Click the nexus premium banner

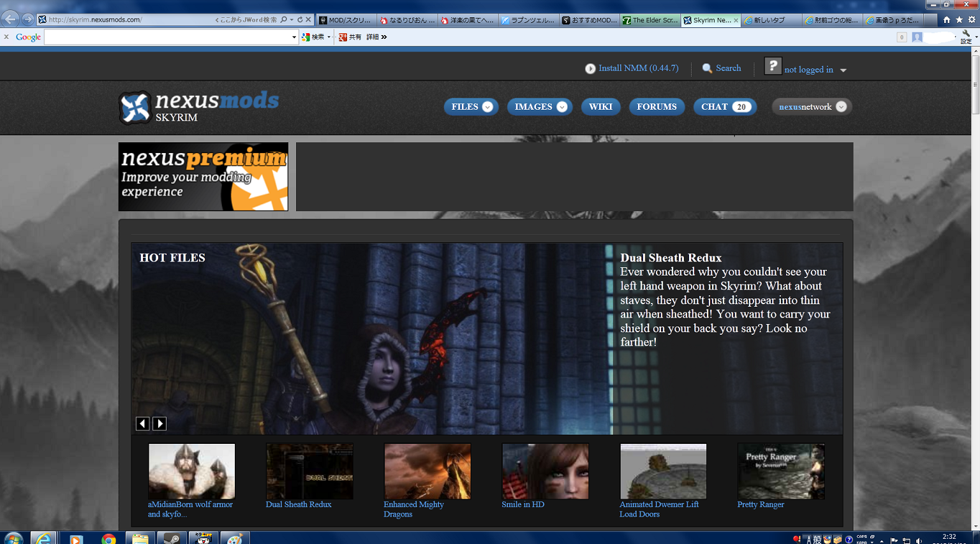[x=203, y=177]
